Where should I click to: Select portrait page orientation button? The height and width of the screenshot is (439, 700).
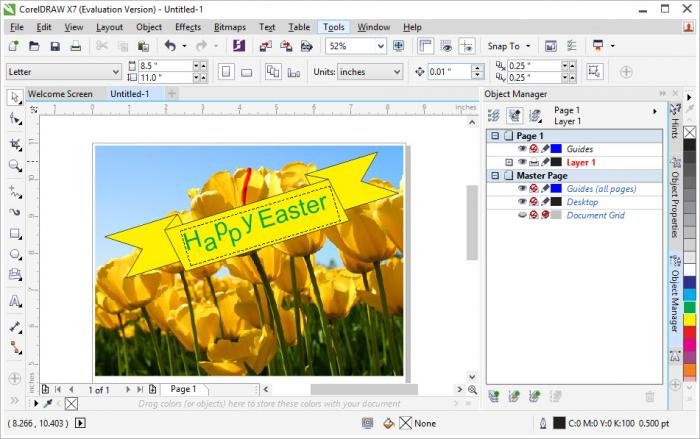pos(226,71)
